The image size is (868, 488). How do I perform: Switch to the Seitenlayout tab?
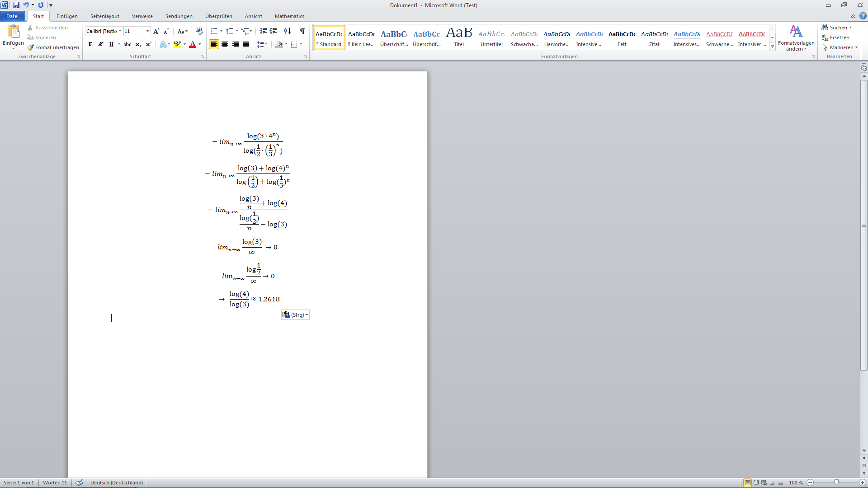point(104,16)
